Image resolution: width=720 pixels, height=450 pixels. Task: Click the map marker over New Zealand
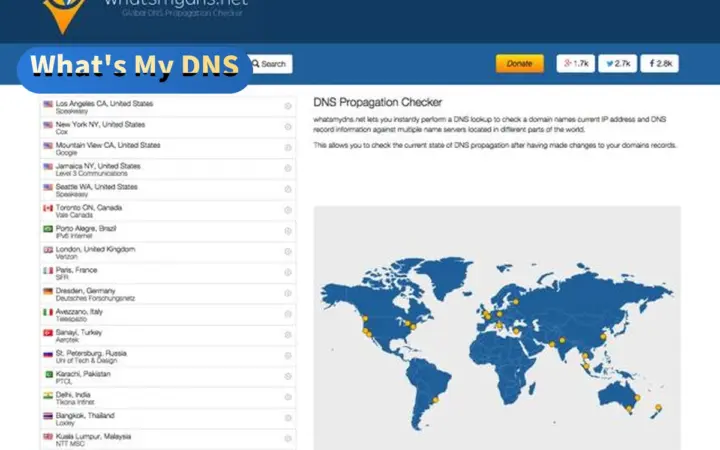pos(658,407)
